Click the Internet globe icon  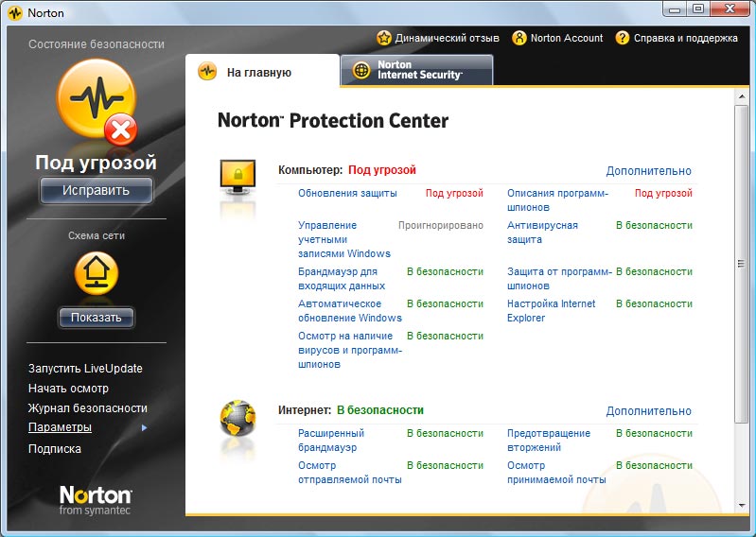[x=237, y=418]
